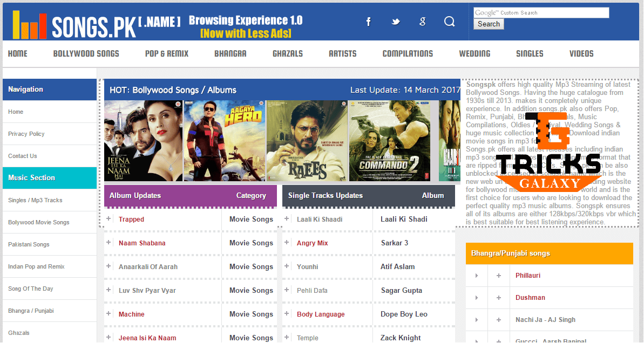Open the Home menu item
The image size is (644, 343).
[x=18, y=54]
